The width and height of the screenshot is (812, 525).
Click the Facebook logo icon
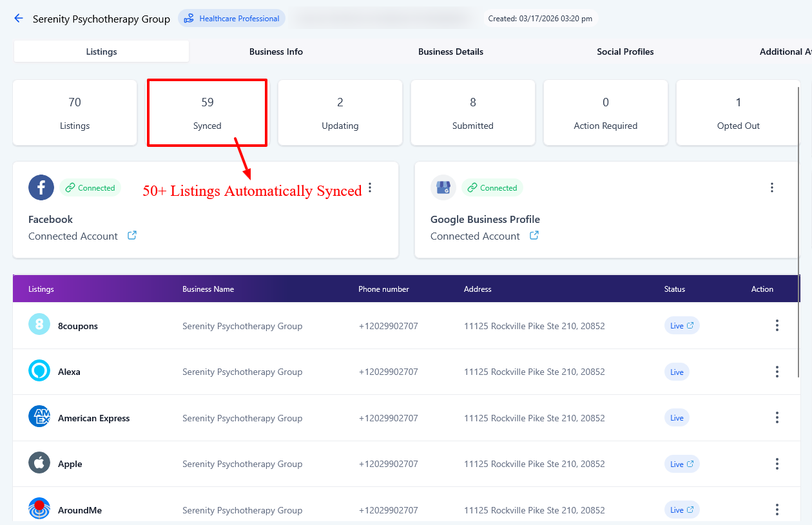coord(41,187)
